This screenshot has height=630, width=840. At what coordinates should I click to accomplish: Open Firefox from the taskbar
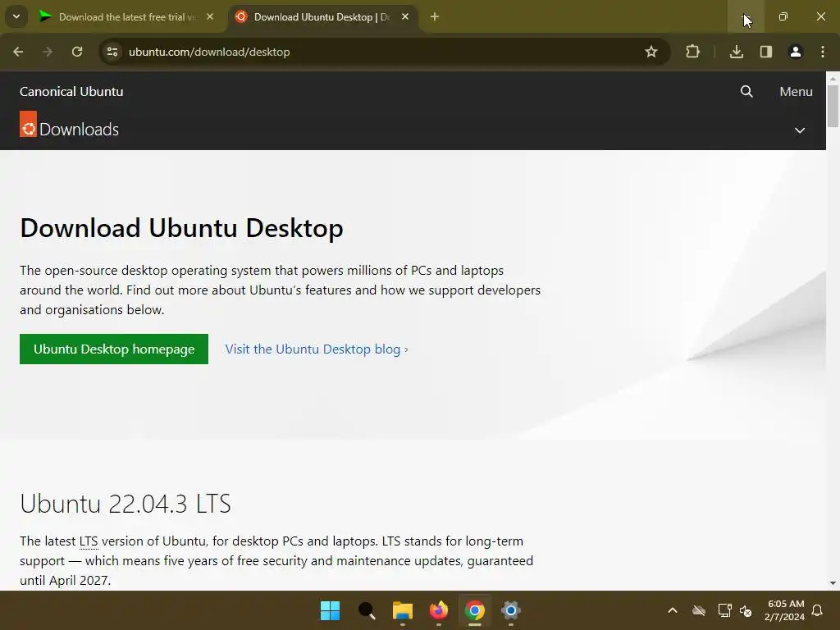(x=439, y=610)
